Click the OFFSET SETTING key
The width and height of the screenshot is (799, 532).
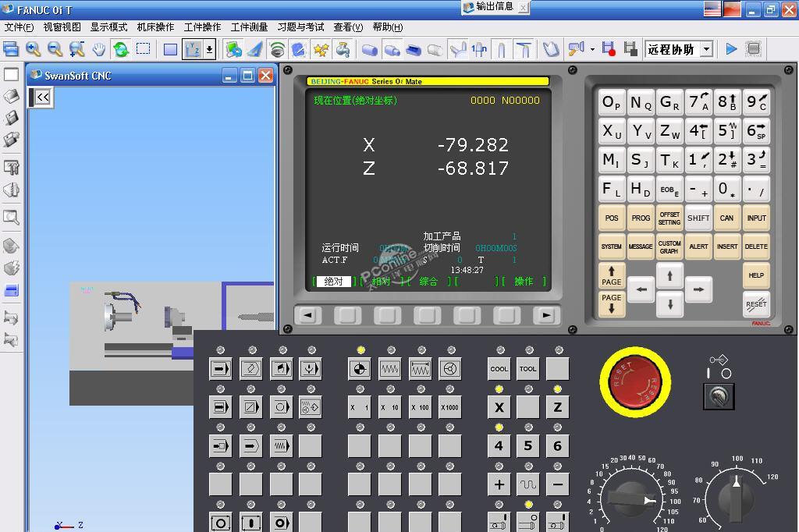tap(669, 218)
